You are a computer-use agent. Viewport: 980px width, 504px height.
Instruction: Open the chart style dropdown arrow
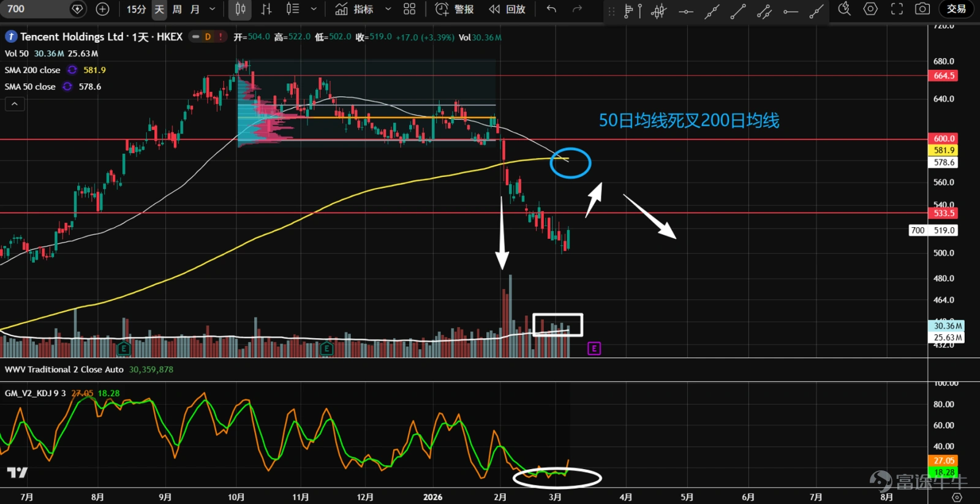click(314, 9)
